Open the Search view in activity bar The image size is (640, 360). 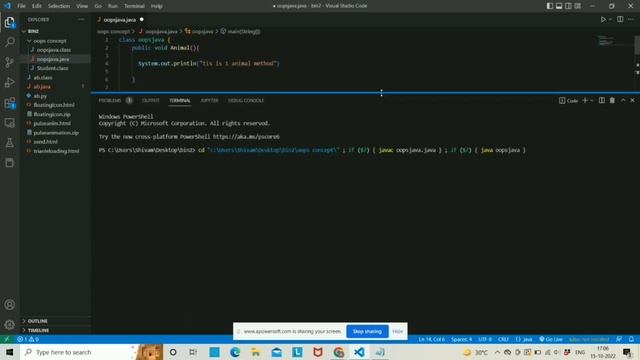9,42
